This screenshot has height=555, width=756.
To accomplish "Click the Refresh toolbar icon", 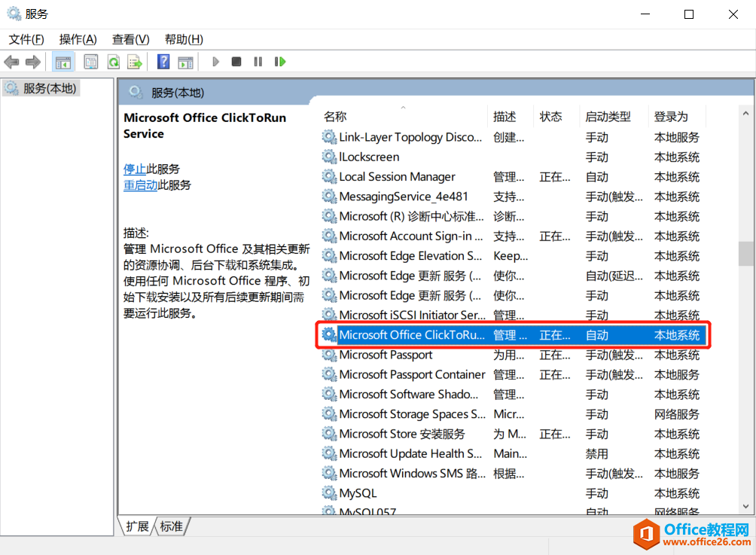I will coord(113,62).
